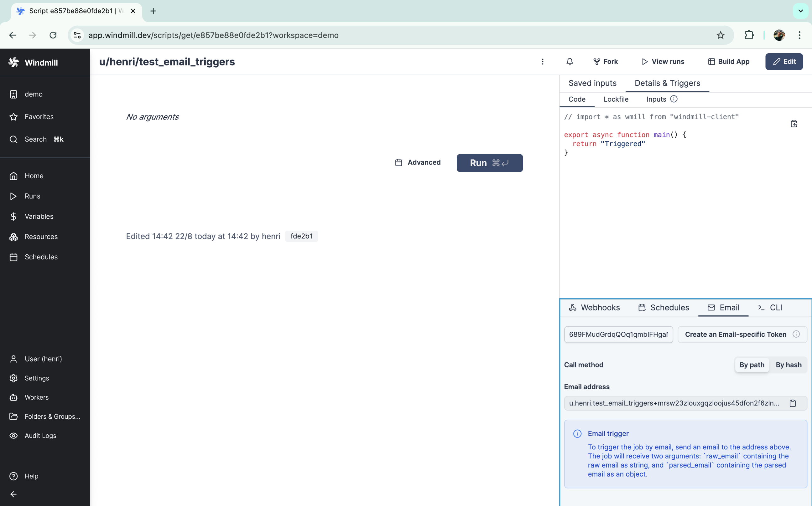Bookmark this page with the star icon

tap(720, 35)
